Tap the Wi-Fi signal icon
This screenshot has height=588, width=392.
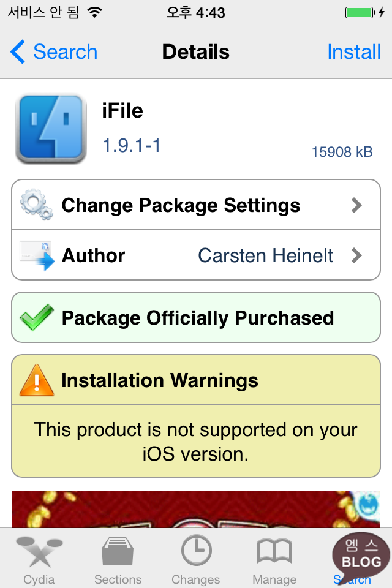tap(94, 12)
